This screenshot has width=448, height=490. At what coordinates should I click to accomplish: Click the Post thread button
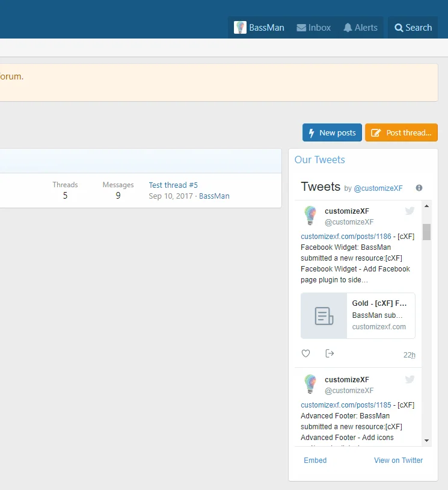click(x=401, y=133)
